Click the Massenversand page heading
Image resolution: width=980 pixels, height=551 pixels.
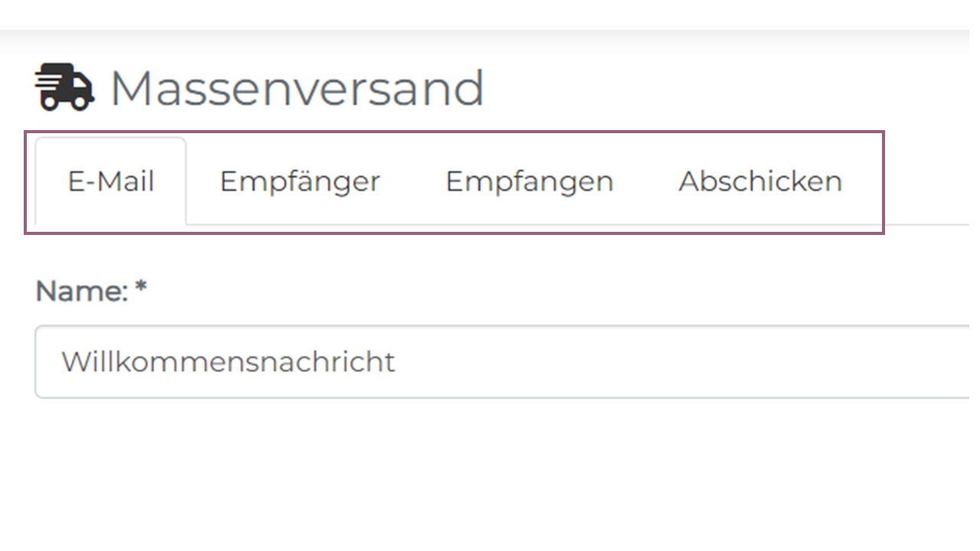pos(297,88)
